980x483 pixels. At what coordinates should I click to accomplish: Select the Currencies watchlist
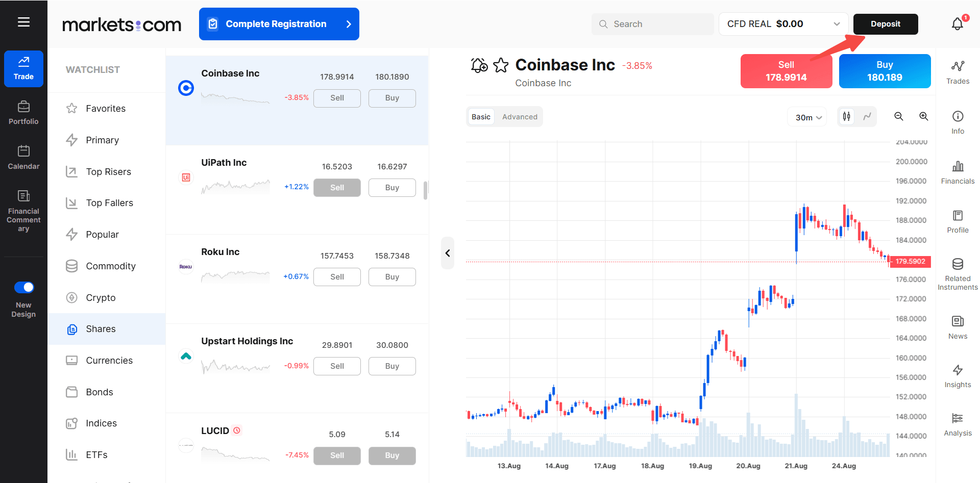106,361
